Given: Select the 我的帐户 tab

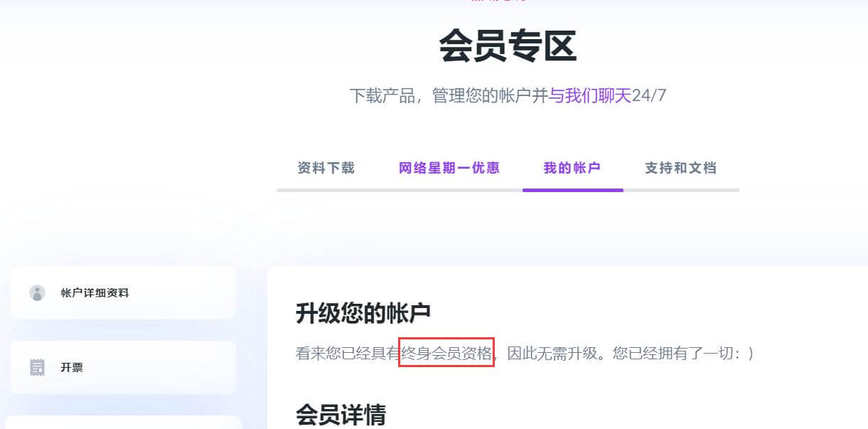Looking at the screenshot, I should 572,168.
